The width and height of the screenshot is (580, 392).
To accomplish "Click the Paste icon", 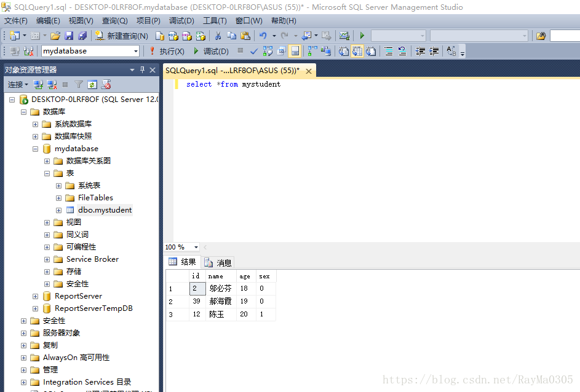I will click(245, 36).
